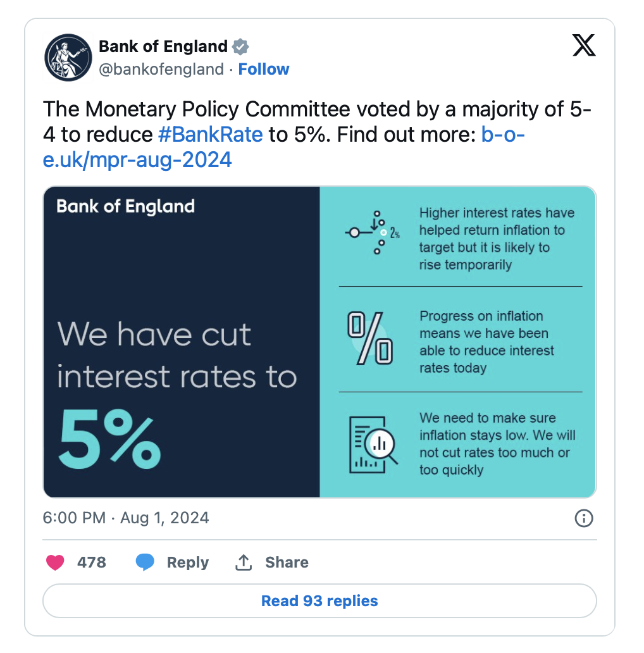Open the #BankRate hashtag link
Image resolution: width=644 pixels, height=653 pixels.
[210, 135]
